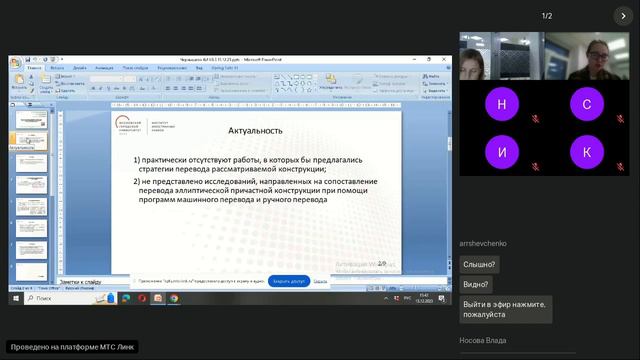Expand the quick access toolbar customize arrow

[62, 60]
